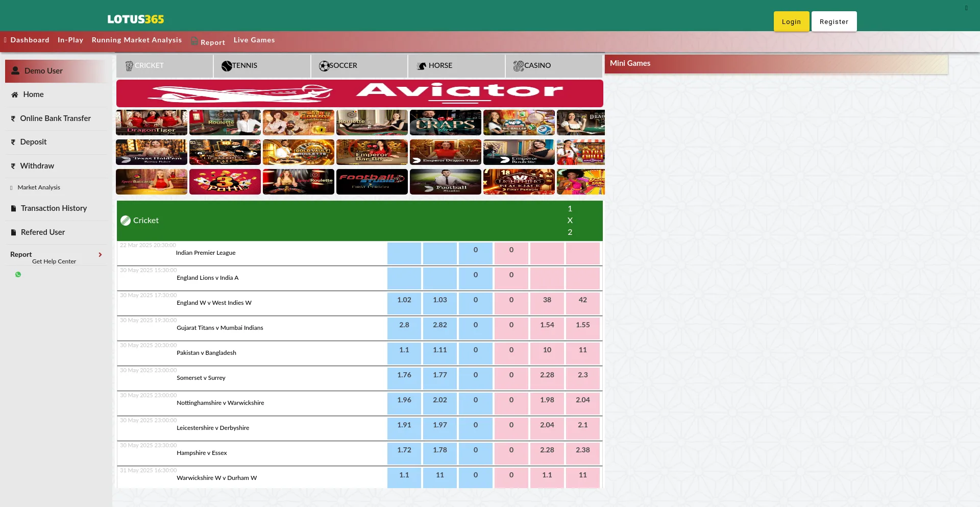Click the tennis ball icon

(227, 66)
